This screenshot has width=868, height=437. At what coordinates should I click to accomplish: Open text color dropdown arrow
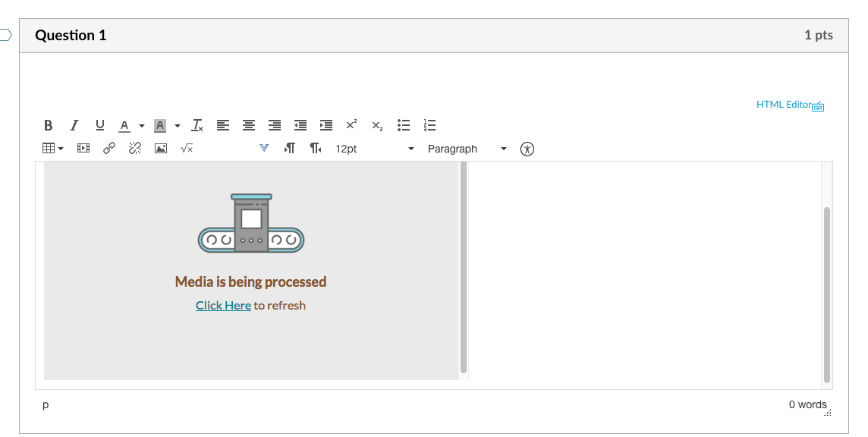142,126
